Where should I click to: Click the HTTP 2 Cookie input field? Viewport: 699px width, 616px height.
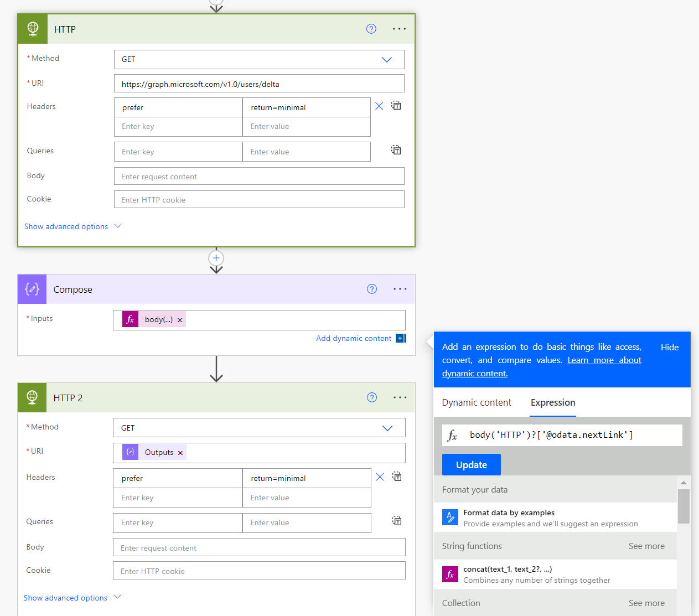[259, 571]
